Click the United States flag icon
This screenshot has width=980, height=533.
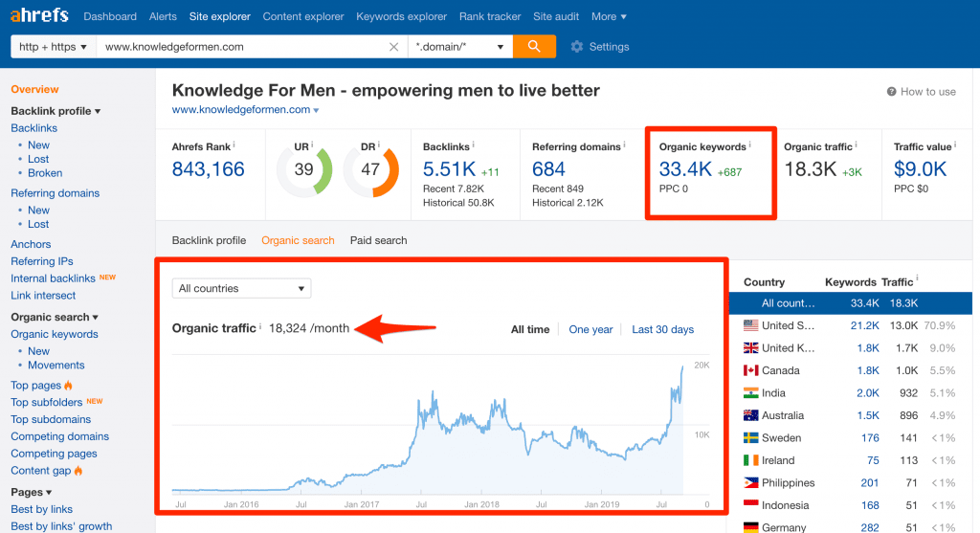point(750,325)
